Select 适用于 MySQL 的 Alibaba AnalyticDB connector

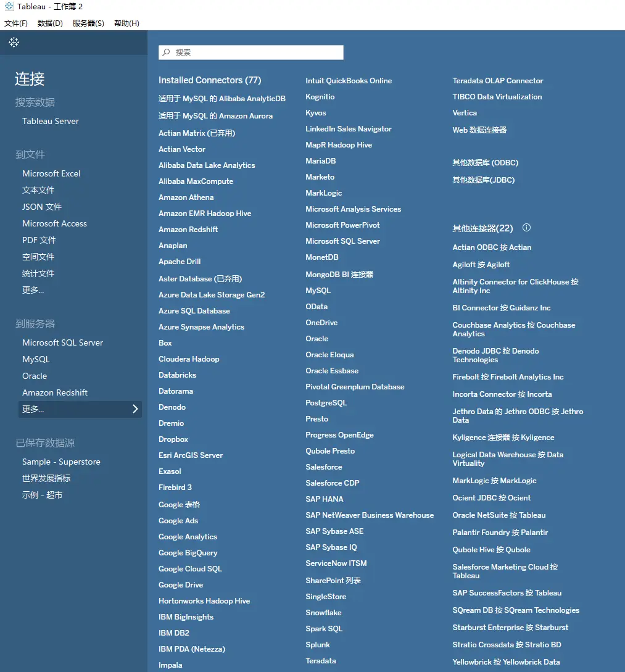(x=222, y=99)
